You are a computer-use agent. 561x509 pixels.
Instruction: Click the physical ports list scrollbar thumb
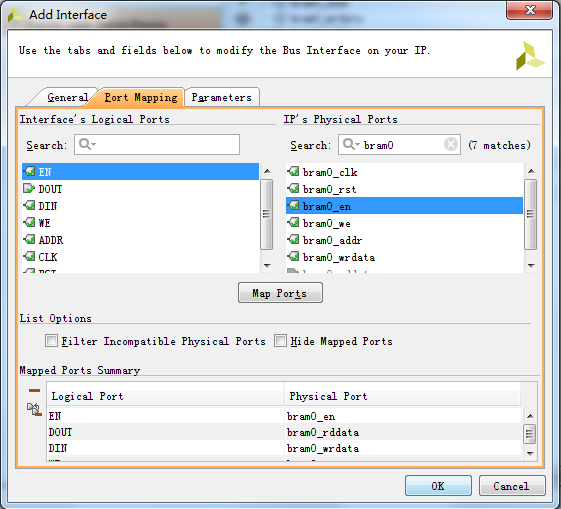pyautogui.click(x=531, y=214)
